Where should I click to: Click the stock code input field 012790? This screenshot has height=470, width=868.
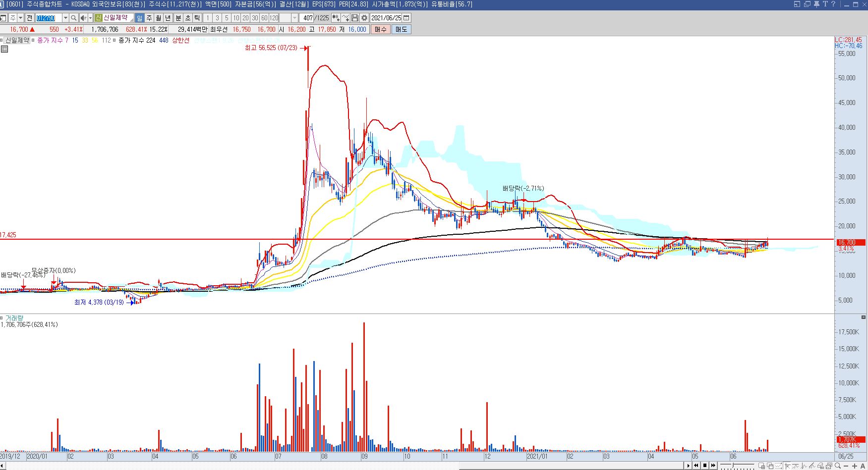tap(49, 18)
